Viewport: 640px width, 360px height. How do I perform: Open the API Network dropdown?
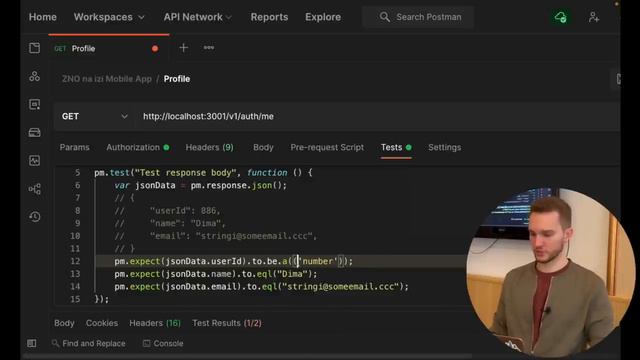click(198, 17)
